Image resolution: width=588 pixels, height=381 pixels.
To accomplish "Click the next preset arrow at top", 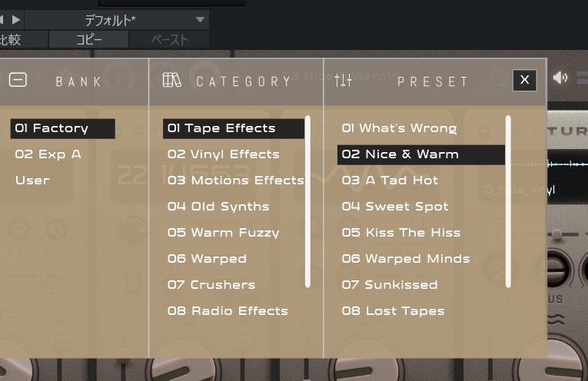I will click(x=16, y=20).
